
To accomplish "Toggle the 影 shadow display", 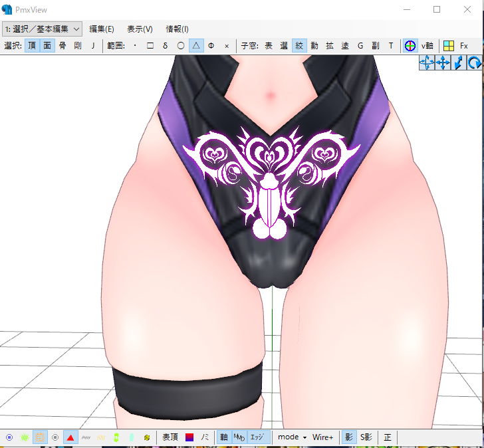I will pos(349,437).
